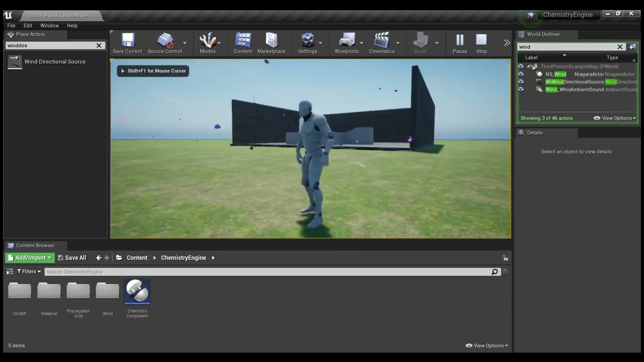Open the Blueprints dropdown arrow
Viewport: 644px width, 362px height.
tap(362, 43)
